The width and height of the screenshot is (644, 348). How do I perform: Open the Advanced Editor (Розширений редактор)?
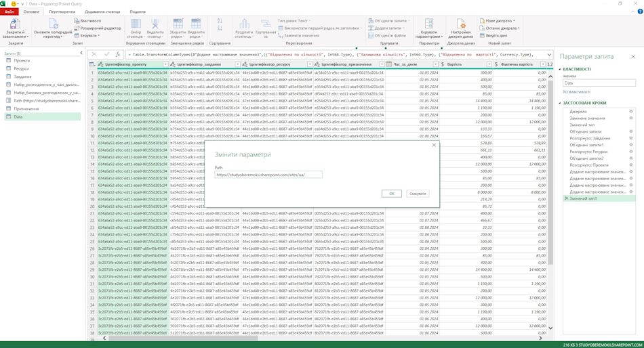coord(98,28)
